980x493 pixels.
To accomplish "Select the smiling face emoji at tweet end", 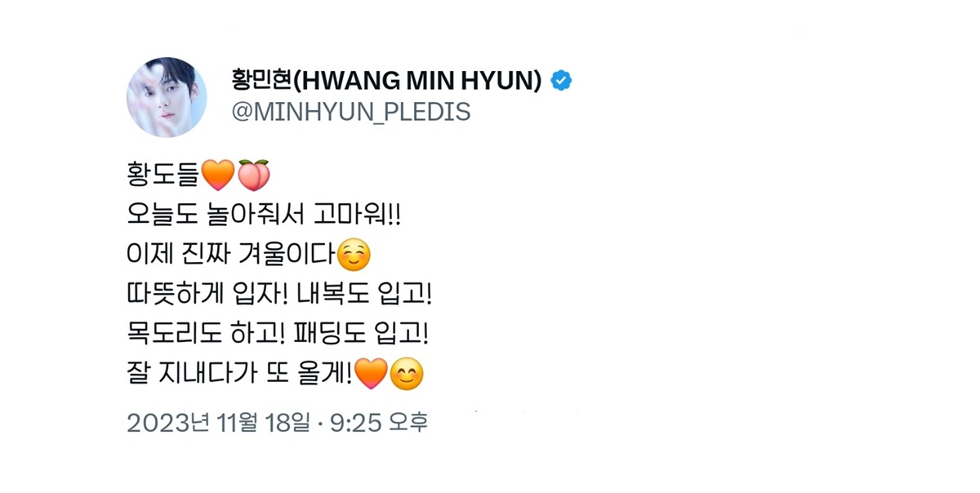I will (407, 375).
